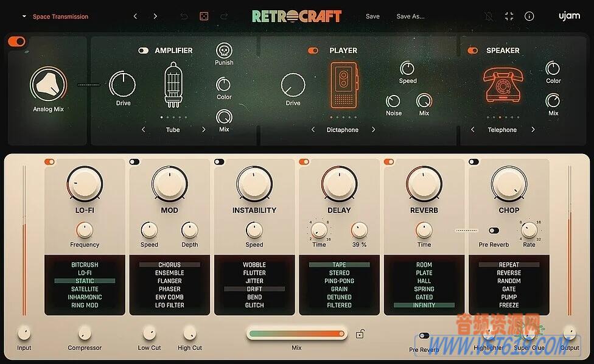Click the Telephone speaker image
Image resolution: width=594 pixels, height=364 pixels.
tap(503, 85)
